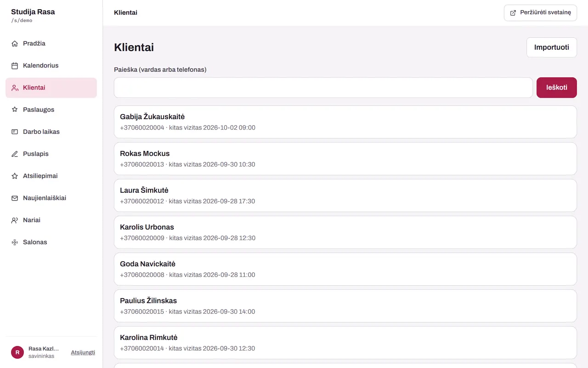588x368 pixels.
Task: Open Laura Šimkutė client card
Action: coord(345,195)
